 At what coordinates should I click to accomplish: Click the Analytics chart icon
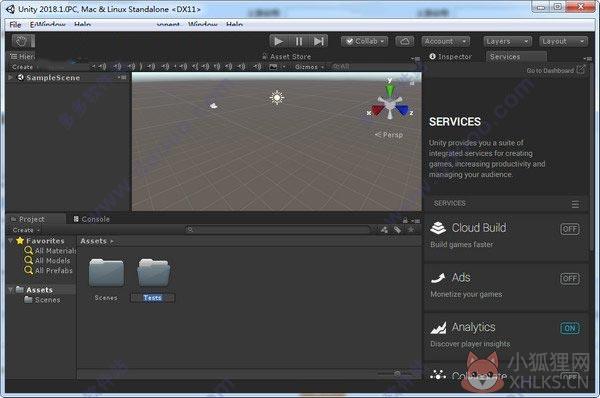pyautogui.click(x=438, y=328)
